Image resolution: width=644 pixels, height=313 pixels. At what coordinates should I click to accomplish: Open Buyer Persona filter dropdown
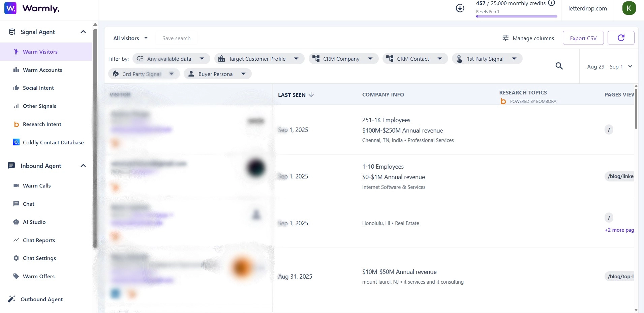click(x=217, y=74)
